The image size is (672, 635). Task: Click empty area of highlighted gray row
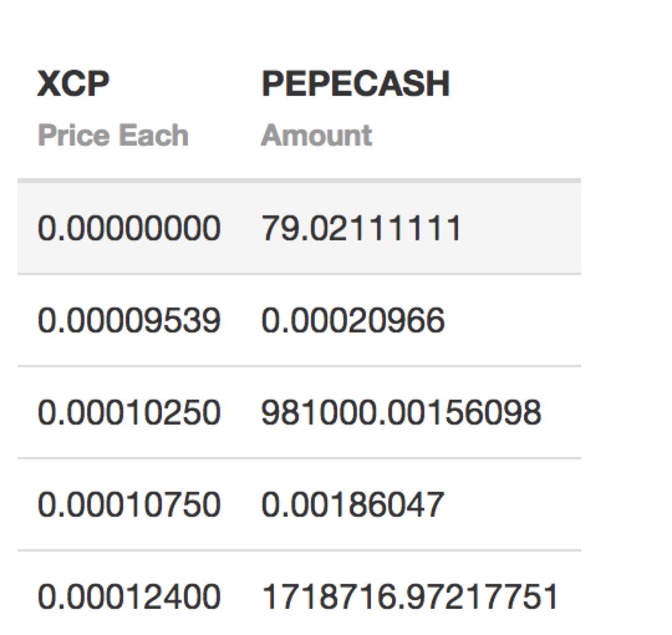pyautogui.click(x=521, y=228)
